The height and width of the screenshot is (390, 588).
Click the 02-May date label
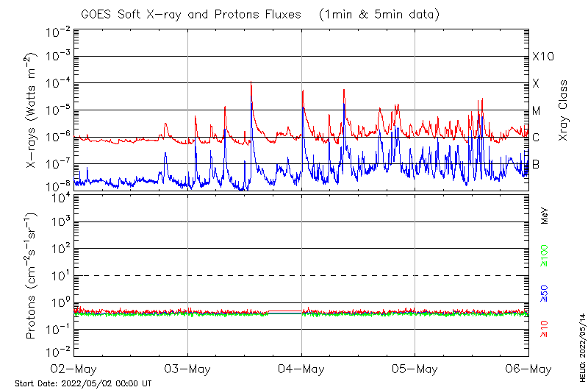[x=73, y=369]
